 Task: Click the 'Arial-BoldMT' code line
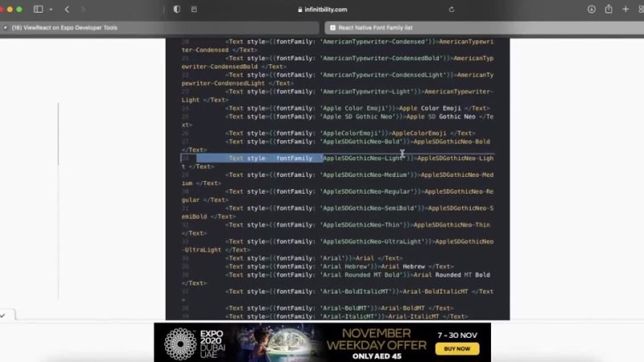[x=339, y=308]
